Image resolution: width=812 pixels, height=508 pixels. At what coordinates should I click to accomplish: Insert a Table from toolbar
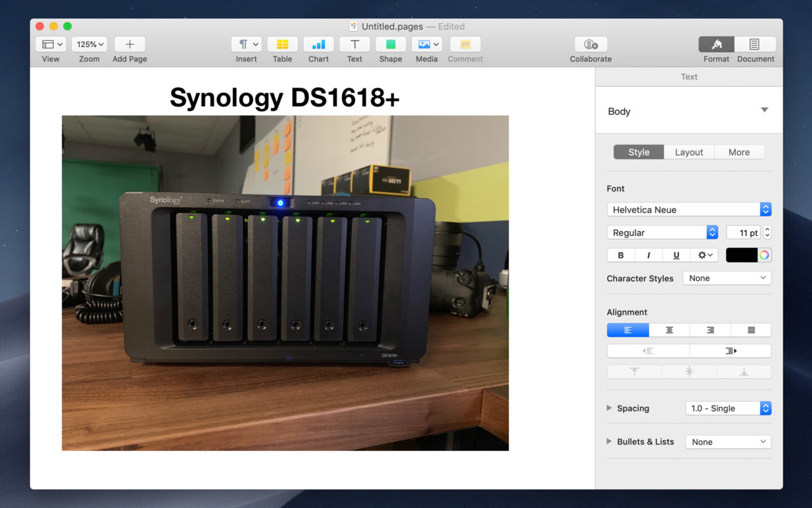point(282,44)
